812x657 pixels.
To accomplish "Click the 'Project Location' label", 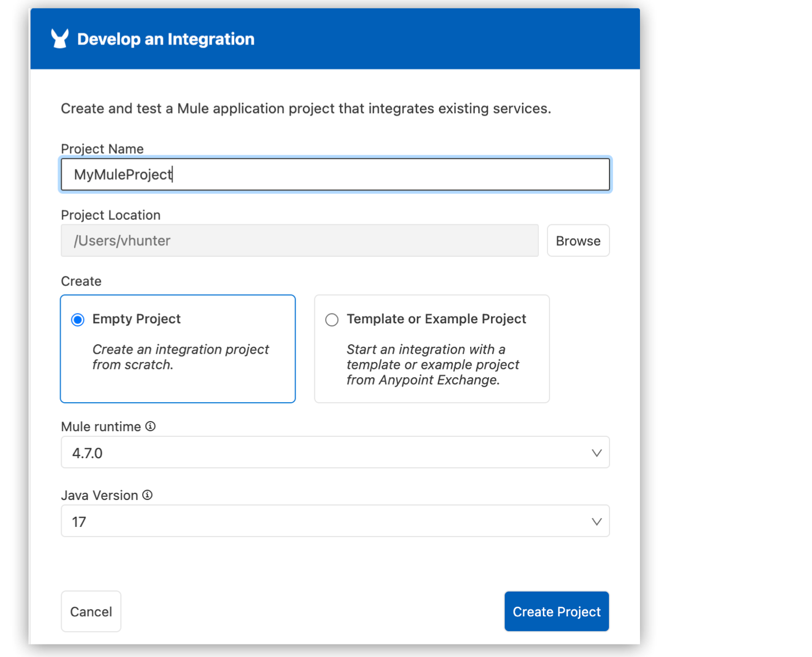I will point(111,215).
